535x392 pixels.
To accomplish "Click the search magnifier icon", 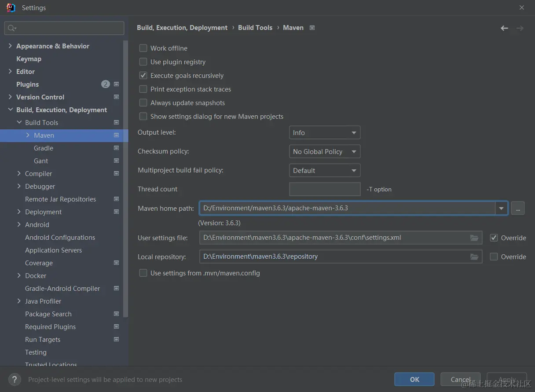I will 12,28.
